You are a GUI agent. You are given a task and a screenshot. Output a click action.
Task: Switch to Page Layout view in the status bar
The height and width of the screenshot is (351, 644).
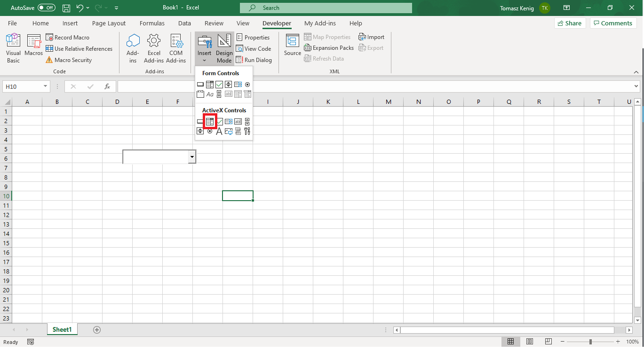530,342
